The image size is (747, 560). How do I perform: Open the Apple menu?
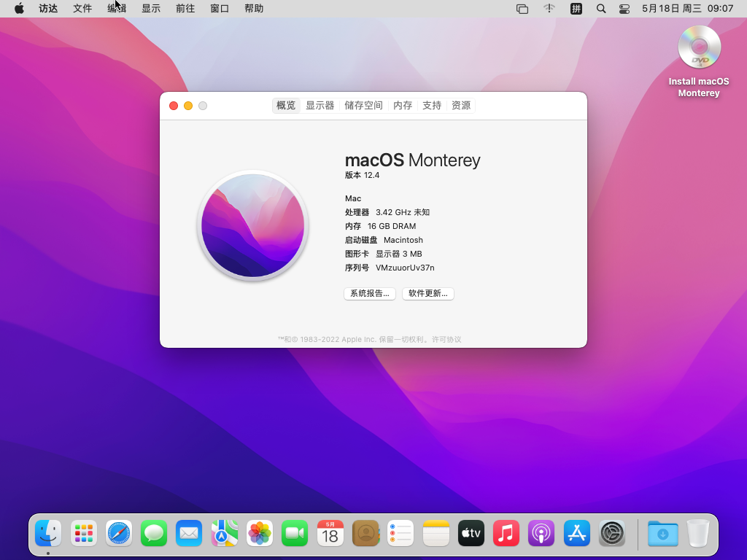pos(19,9)
